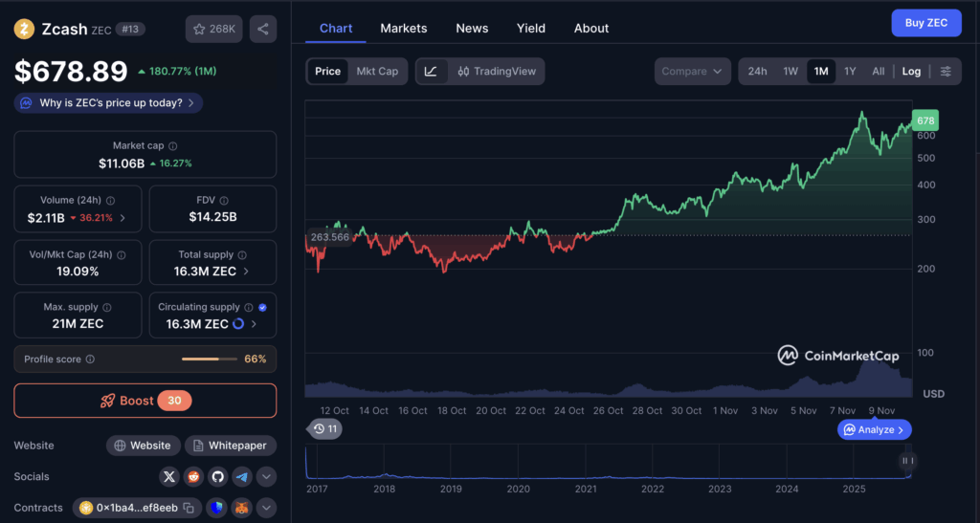Image resolution: width=980 pixels, height=523 pixels.
Task: Open 'Why is ZEC's price up today?'
Action: point(108,103)
